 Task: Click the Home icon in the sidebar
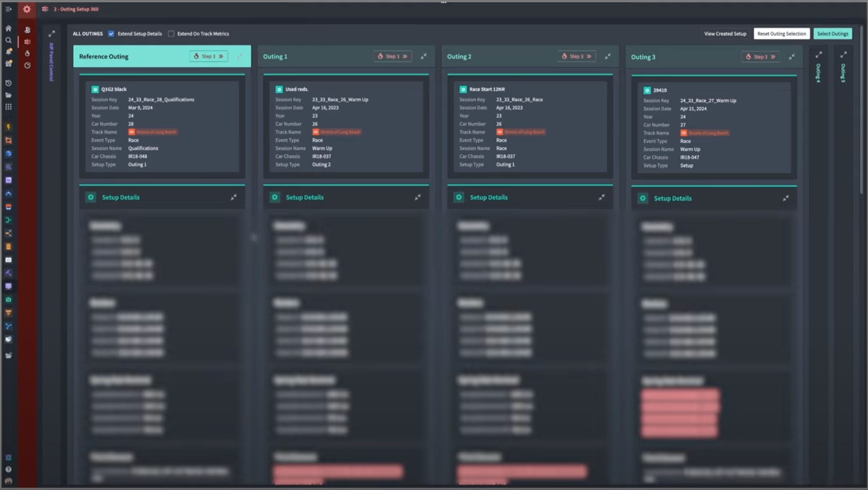(8, 28)
